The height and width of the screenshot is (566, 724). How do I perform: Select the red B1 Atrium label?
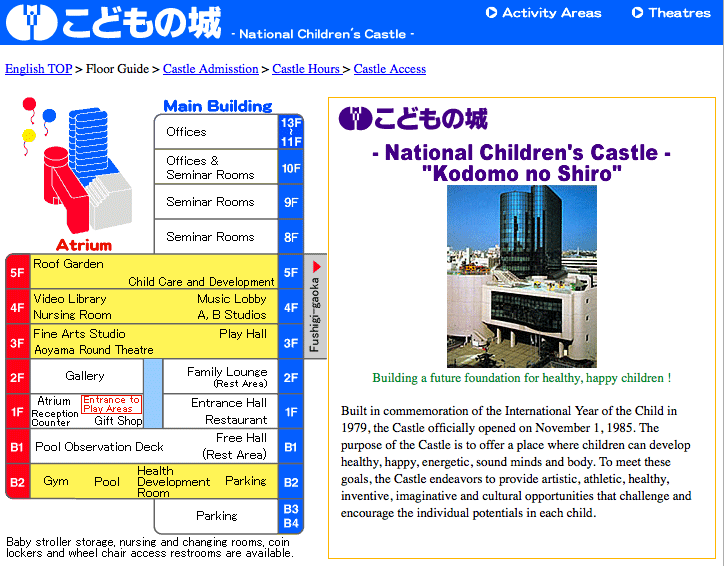click(x=18, y=446)
